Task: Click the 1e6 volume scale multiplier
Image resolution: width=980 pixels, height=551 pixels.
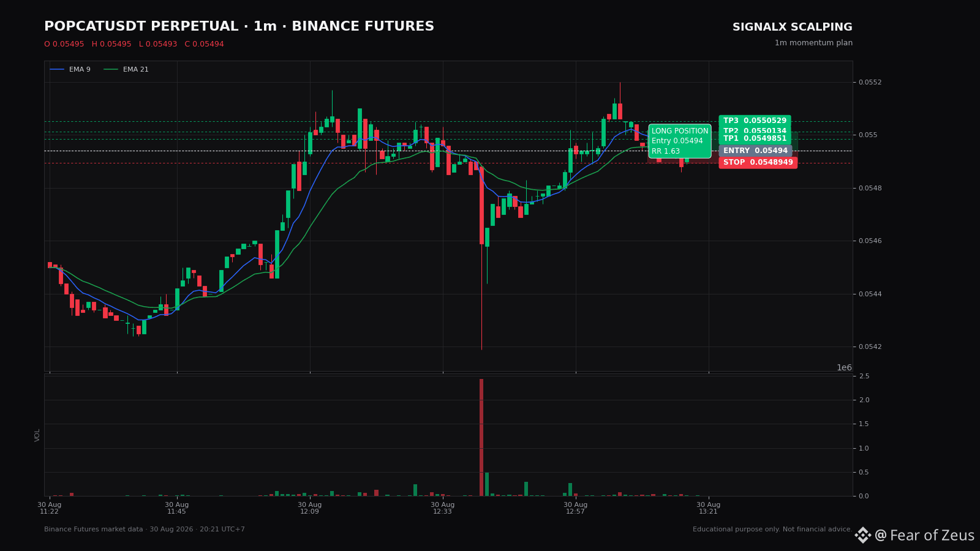Action: [844, 367]
